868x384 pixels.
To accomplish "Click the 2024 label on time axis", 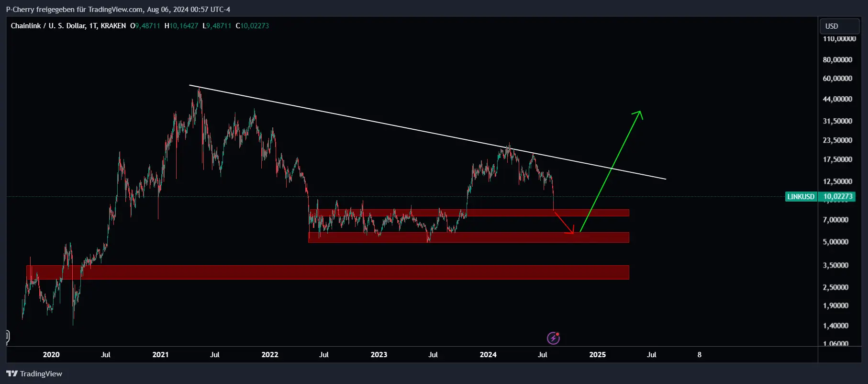I will tap(488, 355).
